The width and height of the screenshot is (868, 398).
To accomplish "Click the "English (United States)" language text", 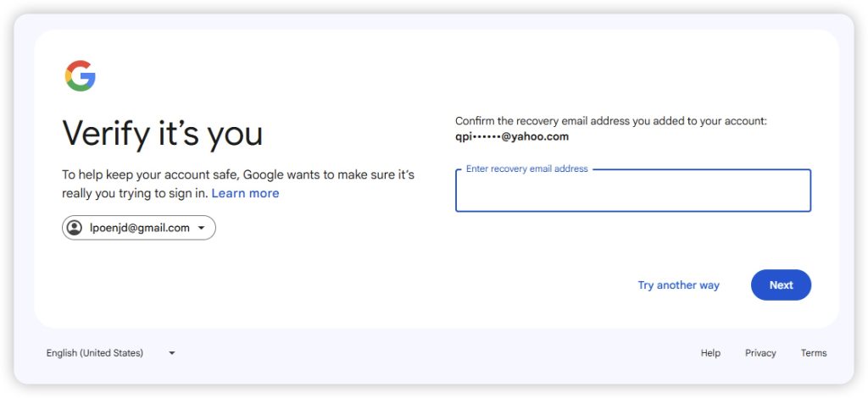I will [x=95, y=353].
